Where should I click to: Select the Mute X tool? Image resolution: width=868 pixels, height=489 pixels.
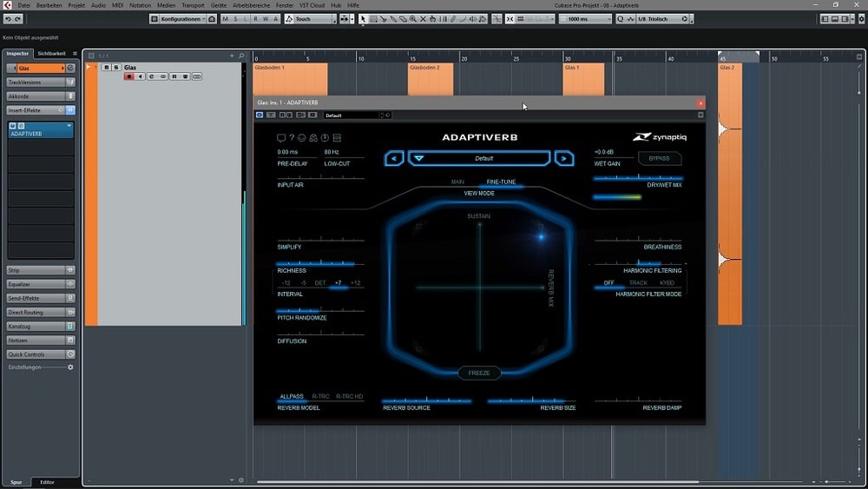point(423,19)
